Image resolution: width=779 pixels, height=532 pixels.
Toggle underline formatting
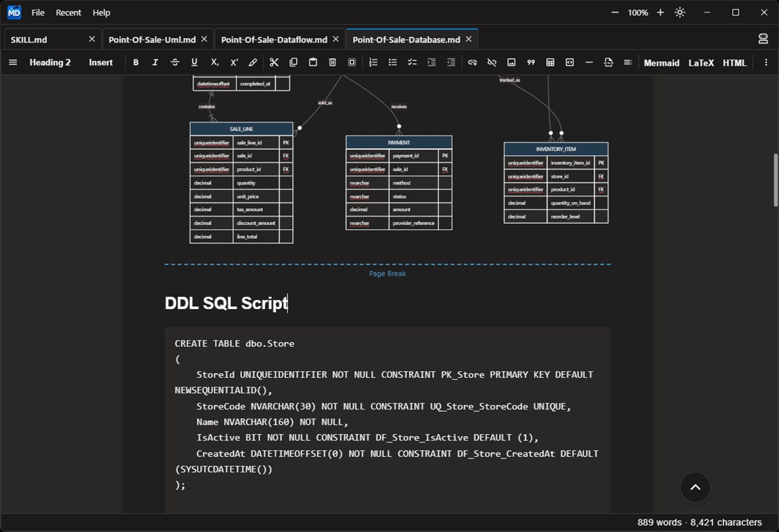click(194, 63)
